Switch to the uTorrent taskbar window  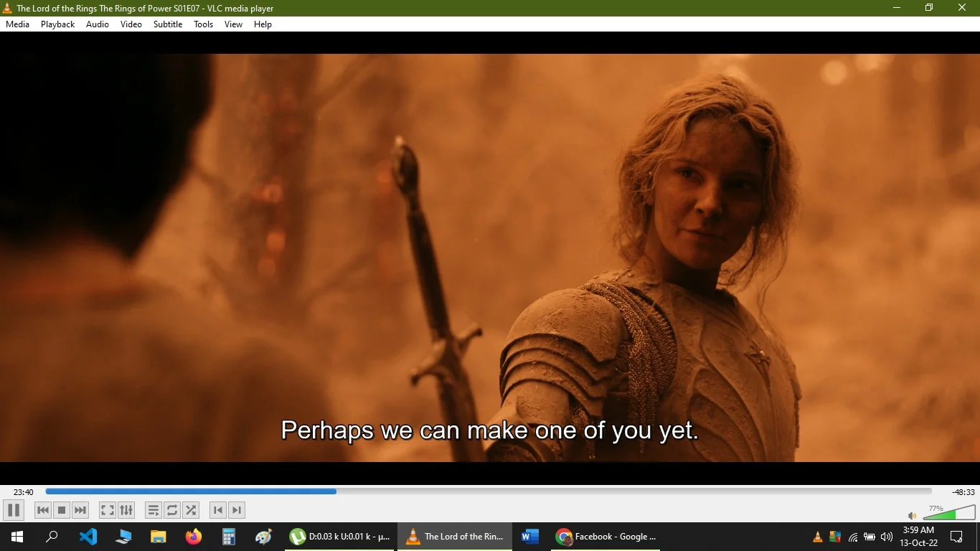pos(341,537)
